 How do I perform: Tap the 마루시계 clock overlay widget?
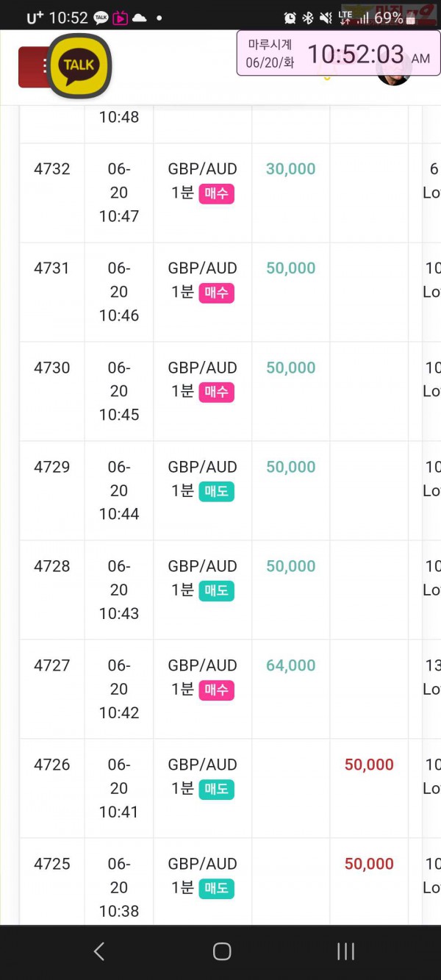[x=338, y=53]
